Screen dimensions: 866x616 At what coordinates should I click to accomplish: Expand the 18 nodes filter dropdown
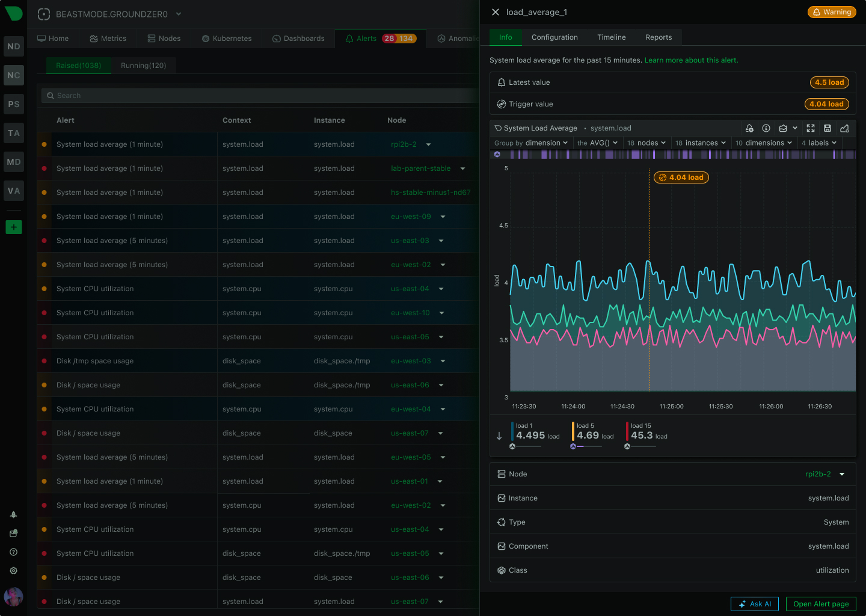(x=646, y=143)
